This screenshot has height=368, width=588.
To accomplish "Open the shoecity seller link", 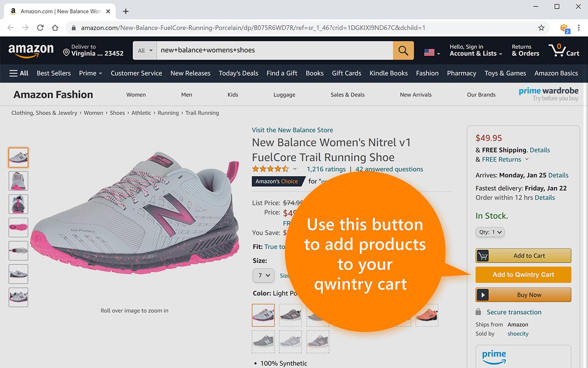I will pos(518,333).
